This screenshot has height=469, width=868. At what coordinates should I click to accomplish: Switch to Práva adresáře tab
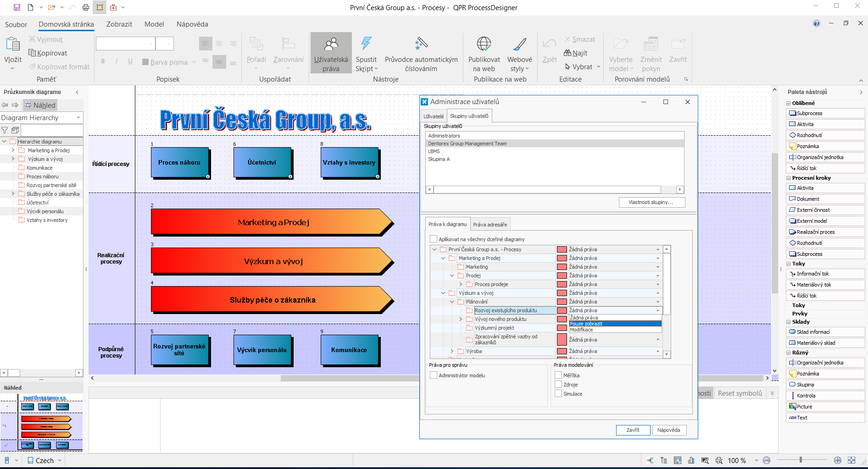[490, 224]
